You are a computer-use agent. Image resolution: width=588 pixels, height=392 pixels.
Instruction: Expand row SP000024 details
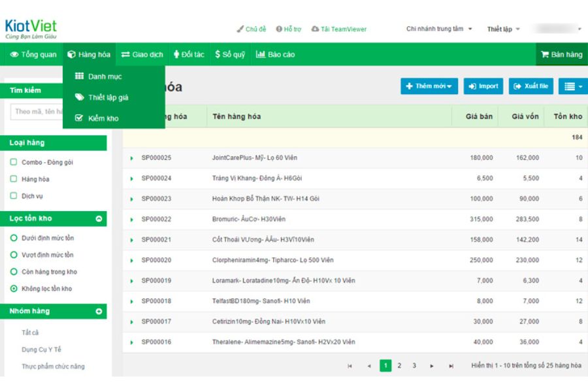pos(131,178)
